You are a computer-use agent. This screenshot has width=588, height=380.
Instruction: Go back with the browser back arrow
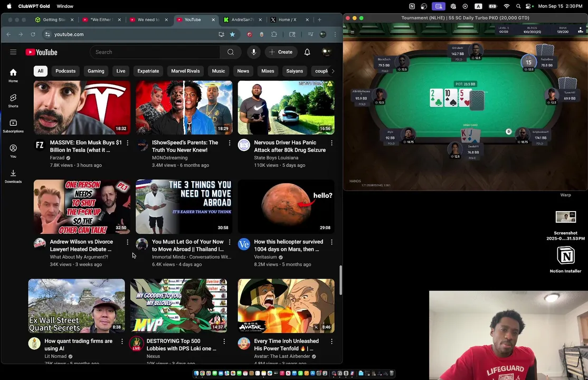tap(8, 34)
